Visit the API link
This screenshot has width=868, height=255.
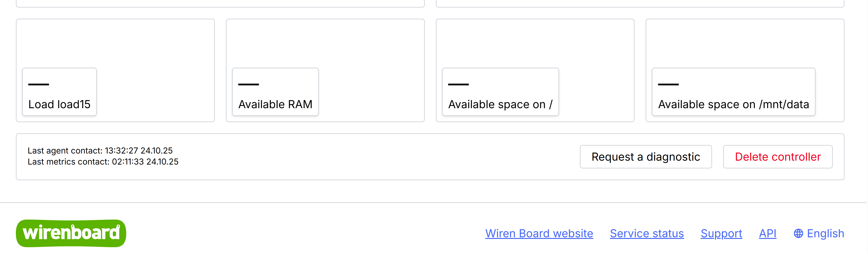coord(767,233)
